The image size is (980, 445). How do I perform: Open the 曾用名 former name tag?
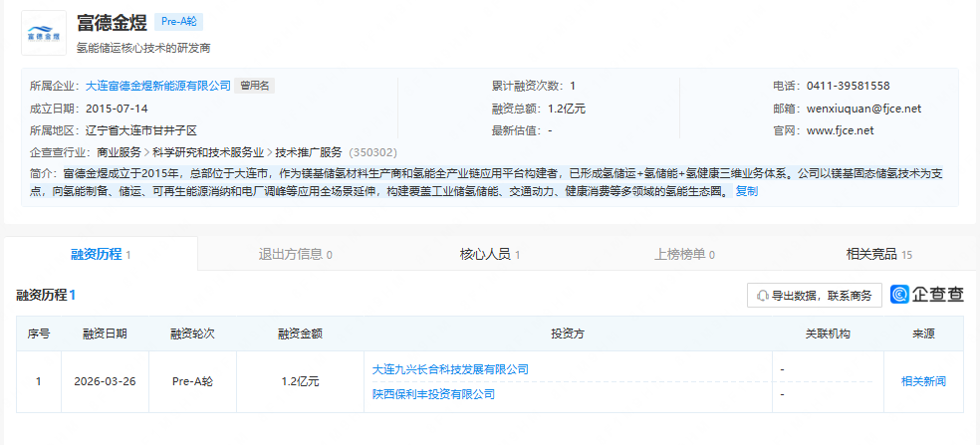pyautogui.click(x=256, y=86)
